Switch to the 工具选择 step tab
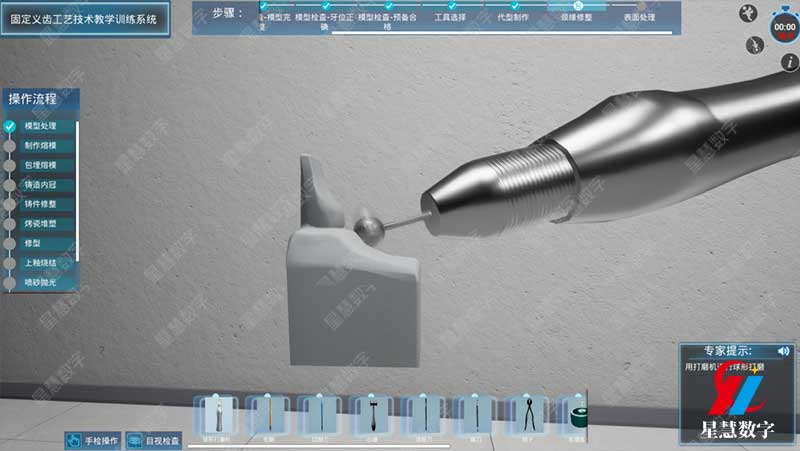 pyautogui.click(x=451, y=18)
